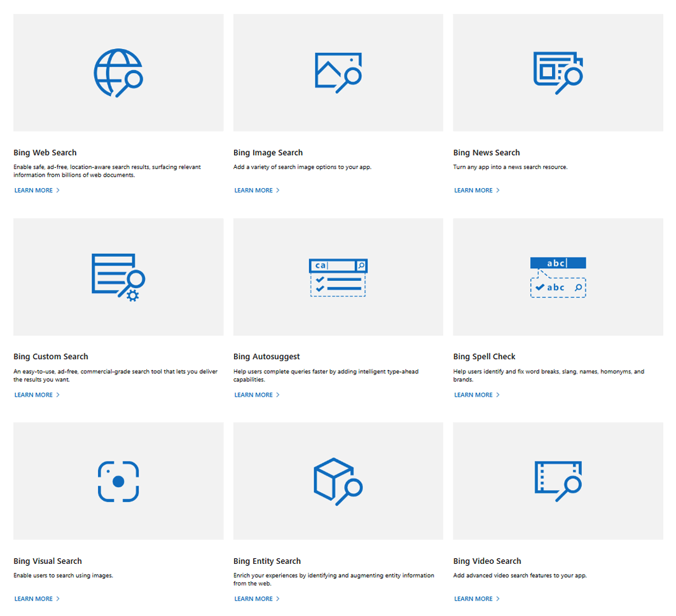Open the Bing Custom Search gear-magnifier icon
Image resolution: width=676 pixels, height=616 pixels.
click(x=118, y=277)
